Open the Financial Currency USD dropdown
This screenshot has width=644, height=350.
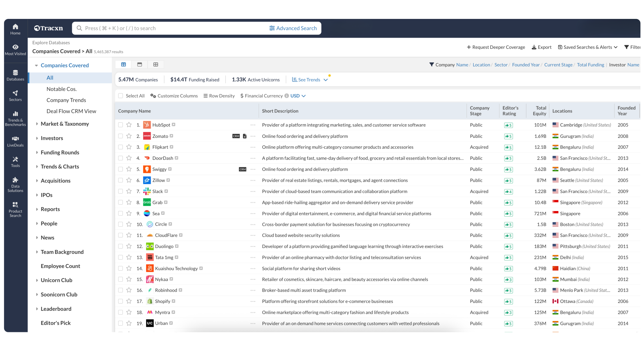(297, 96)
